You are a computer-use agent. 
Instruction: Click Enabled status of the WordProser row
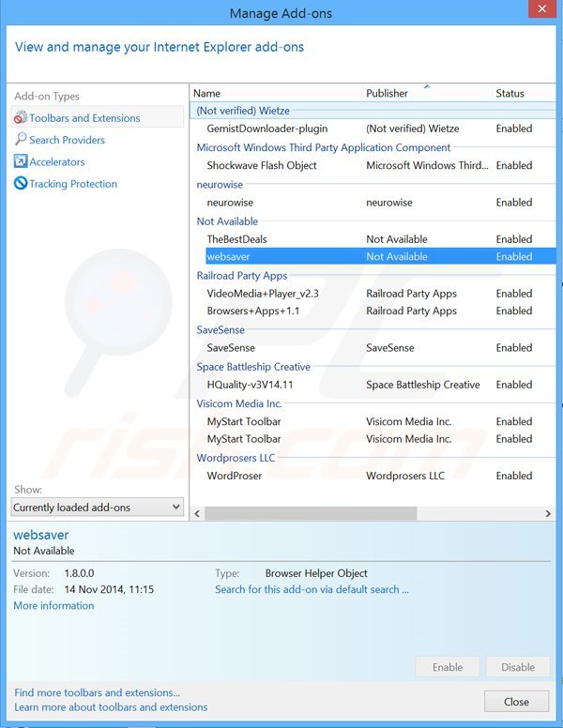tap(514, 476)
